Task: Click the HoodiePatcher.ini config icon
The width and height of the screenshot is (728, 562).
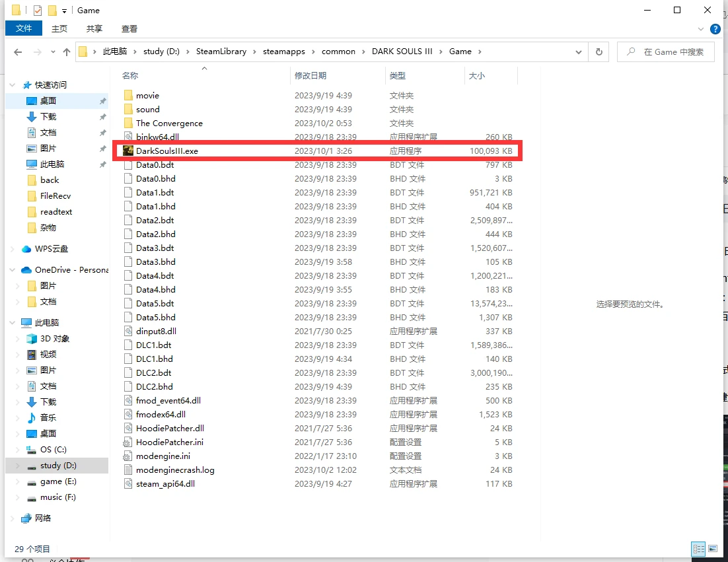Action: [127, 442]
